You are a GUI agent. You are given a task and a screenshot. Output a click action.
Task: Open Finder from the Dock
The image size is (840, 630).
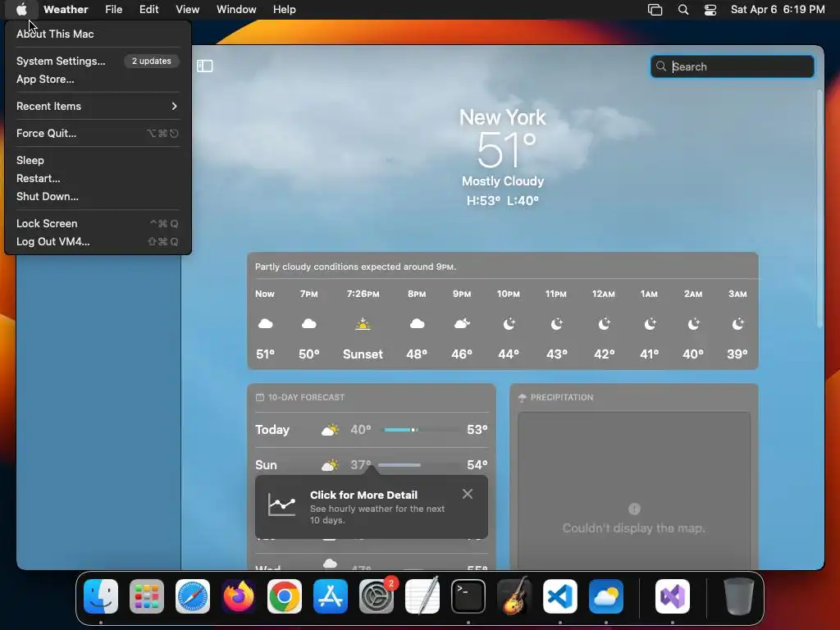click(101, 596)
